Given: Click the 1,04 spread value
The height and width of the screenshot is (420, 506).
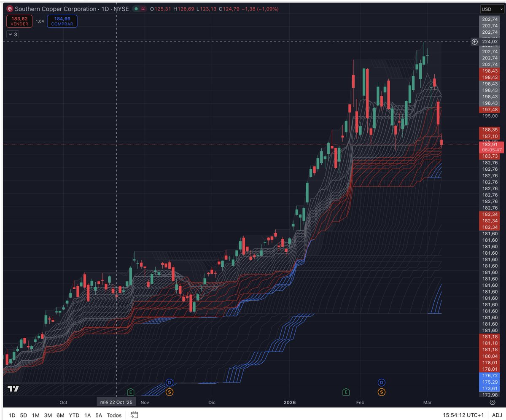Looking at the screenshot, I should click(x=40, y=21).
